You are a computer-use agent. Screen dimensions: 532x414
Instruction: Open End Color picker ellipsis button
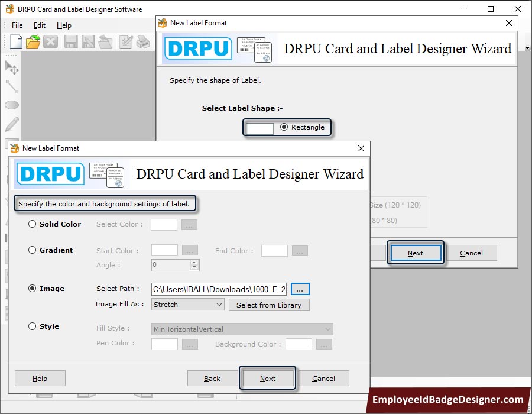click(x=300, y=251)
